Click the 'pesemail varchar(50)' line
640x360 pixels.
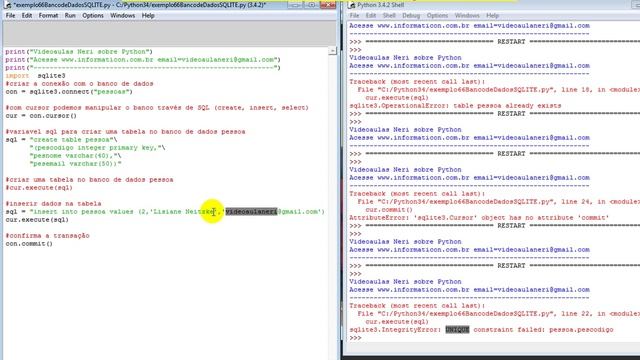point(75,164)
